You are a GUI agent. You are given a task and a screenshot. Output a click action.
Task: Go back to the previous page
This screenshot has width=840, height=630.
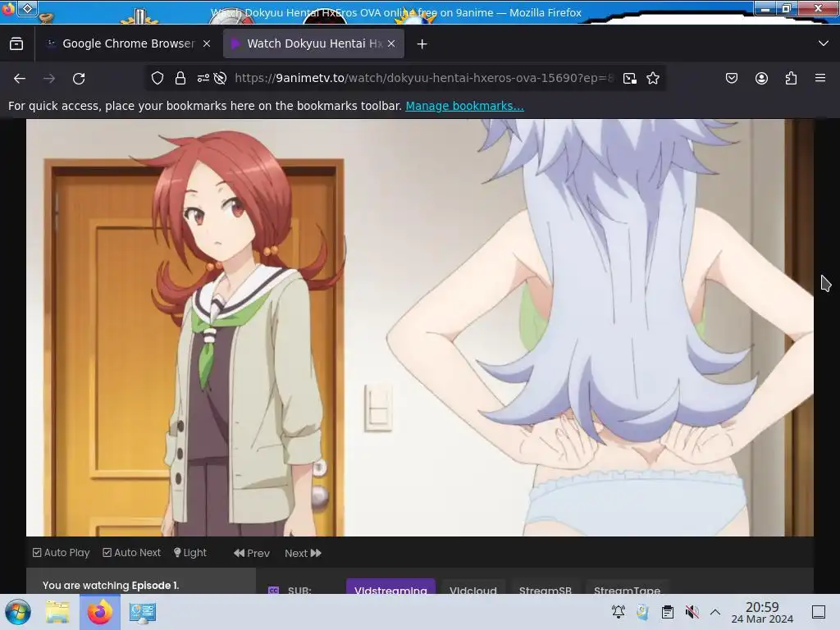(x=20, y=79)
